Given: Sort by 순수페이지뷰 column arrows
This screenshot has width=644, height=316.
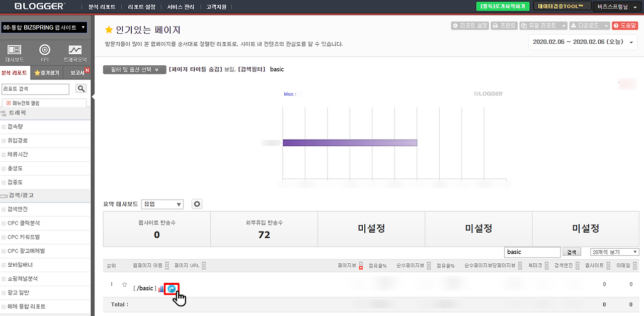Looking at the screenshot, I should 429,266.
